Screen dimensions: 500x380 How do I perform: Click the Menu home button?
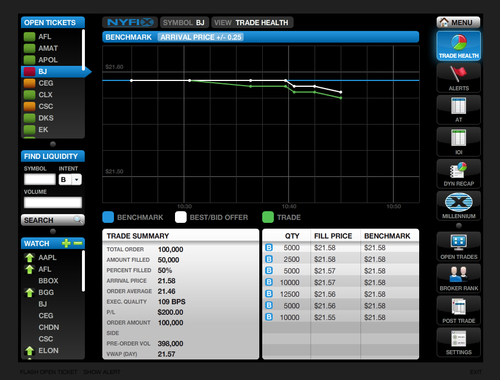point(458,22)
